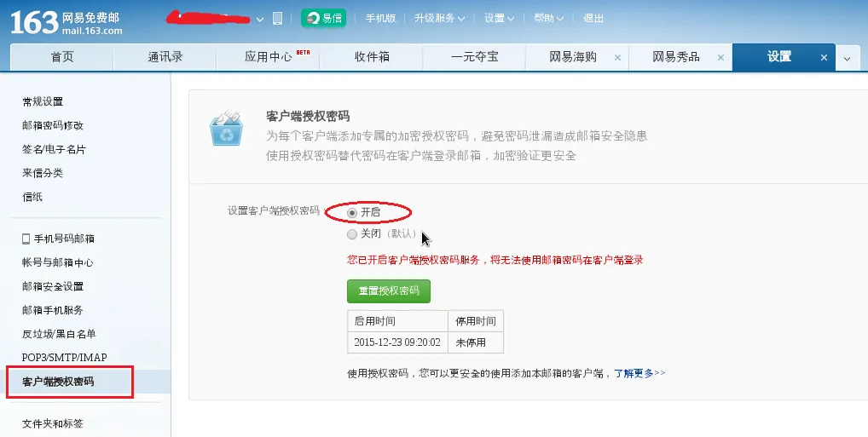This screenshot has width=868, height=437.
Task: Open 一元夺宝 tab
Action: click(x=474, y=57)
